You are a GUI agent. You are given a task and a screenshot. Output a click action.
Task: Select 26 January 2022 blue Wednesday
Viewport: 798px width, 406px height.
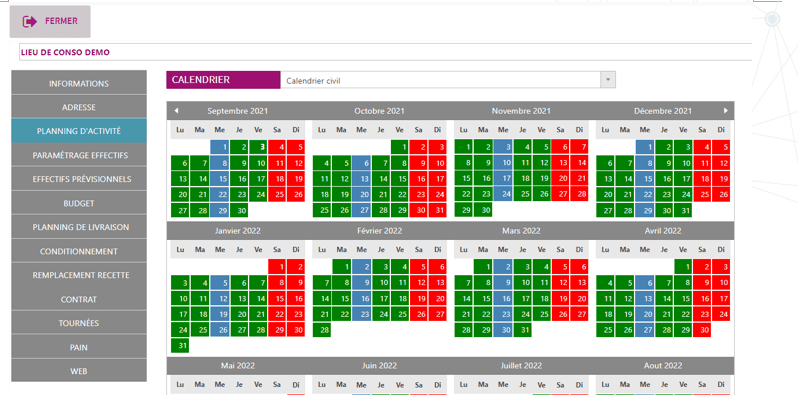pos(219,330)
